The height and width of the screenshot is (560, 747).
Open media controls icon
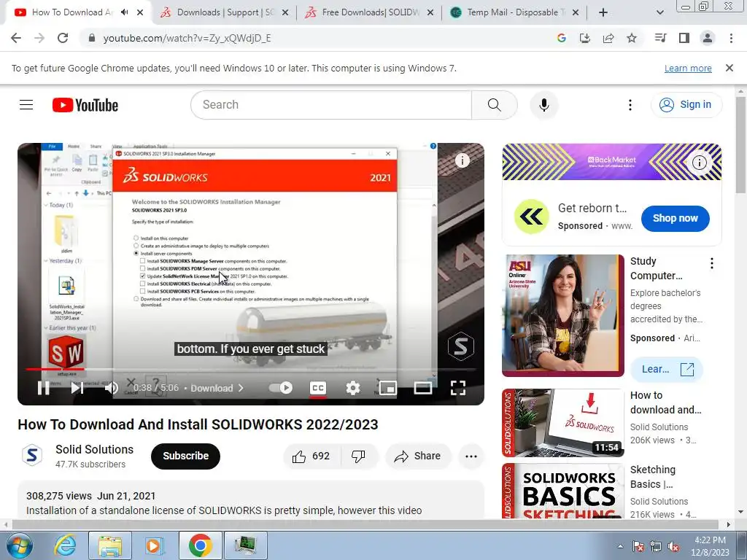coord(661,38)
